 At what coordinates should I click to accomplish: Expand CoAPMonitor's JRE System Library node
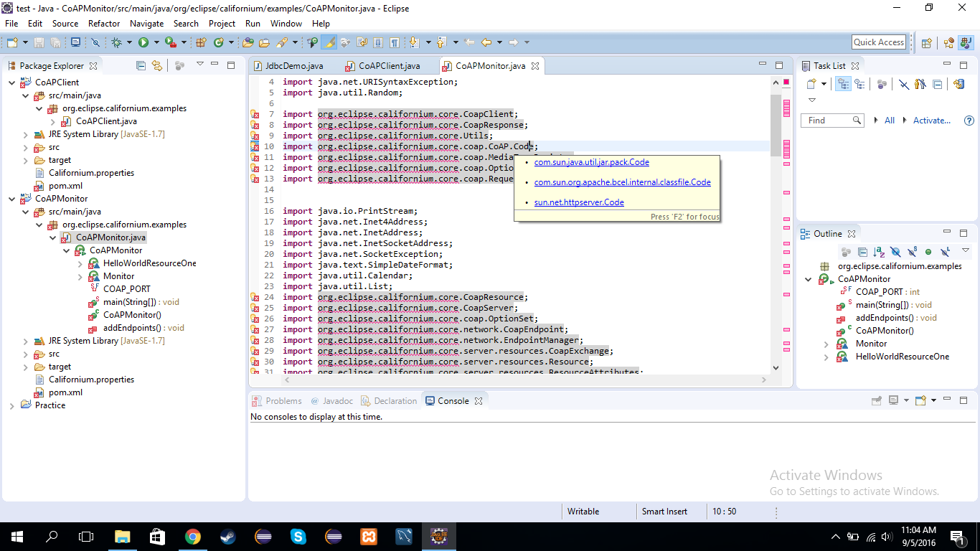(26, 341)
